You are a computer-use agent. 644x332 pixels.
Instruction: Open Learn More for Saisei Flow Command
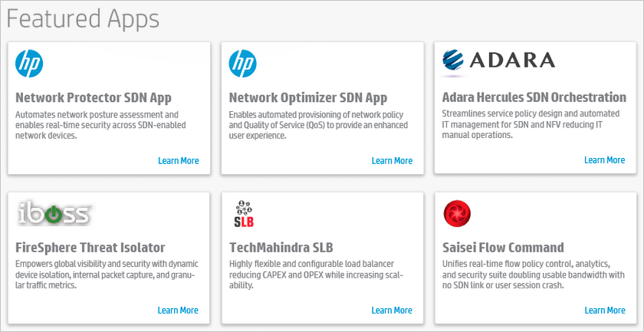click(604, 311)
